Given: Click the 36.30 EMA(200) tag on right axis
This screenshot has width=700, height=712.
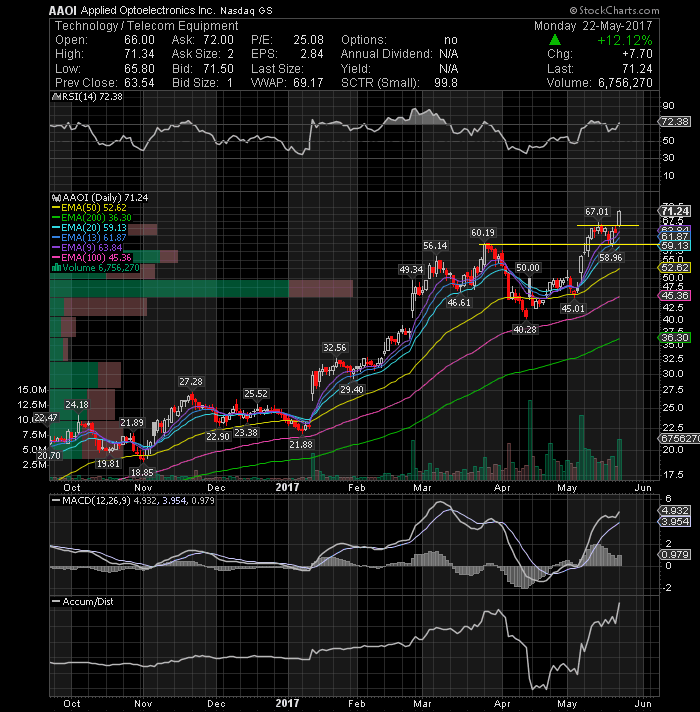Looking at the screenshot, I should (x=675, y=337).
